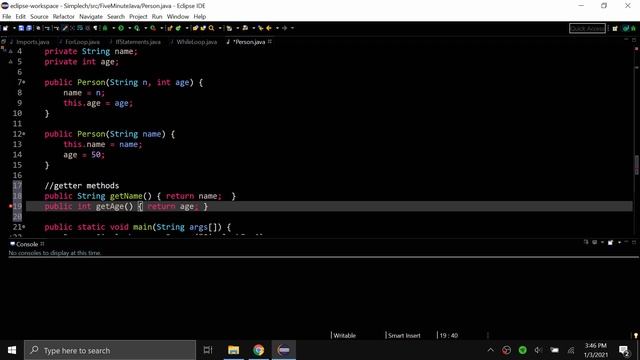Open the Help menu

[200, 17]
